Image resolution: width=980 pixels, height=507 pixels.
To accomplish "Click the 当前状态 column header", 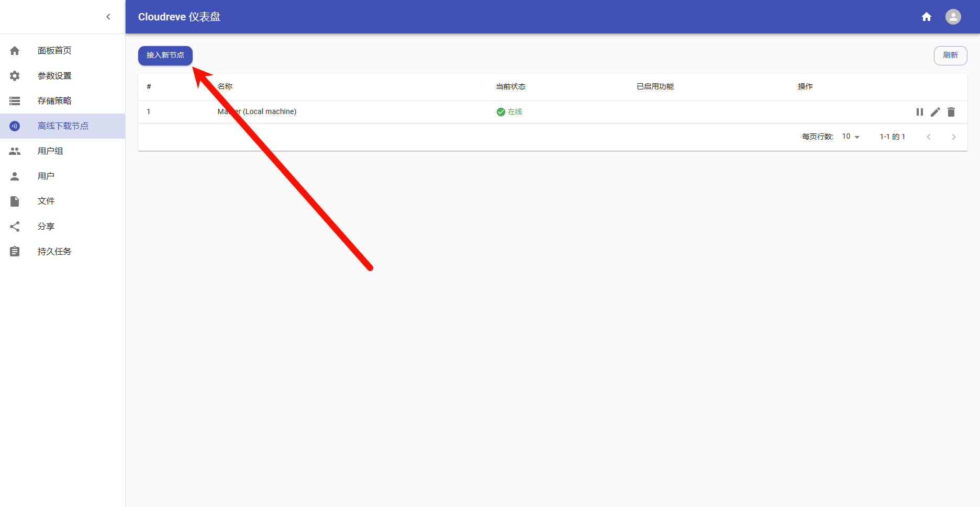I will click(x=511, y=86).
